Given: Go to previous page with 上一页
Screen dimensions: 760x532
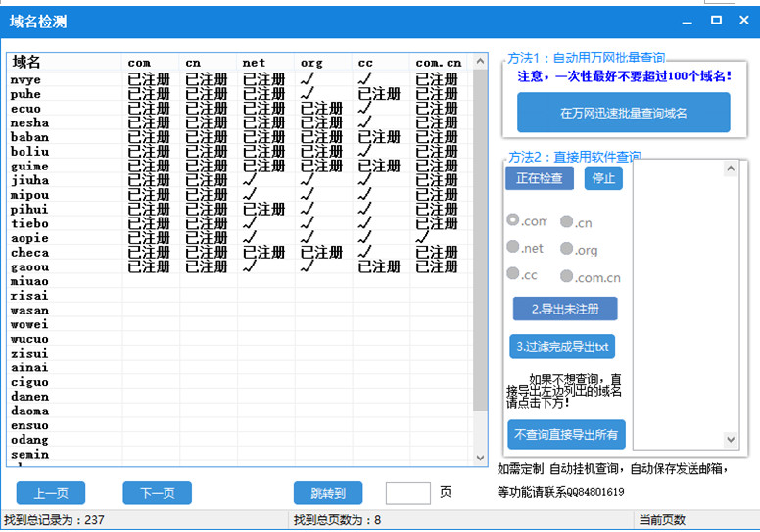Looking at the screenshot, I should coord(51,492).
